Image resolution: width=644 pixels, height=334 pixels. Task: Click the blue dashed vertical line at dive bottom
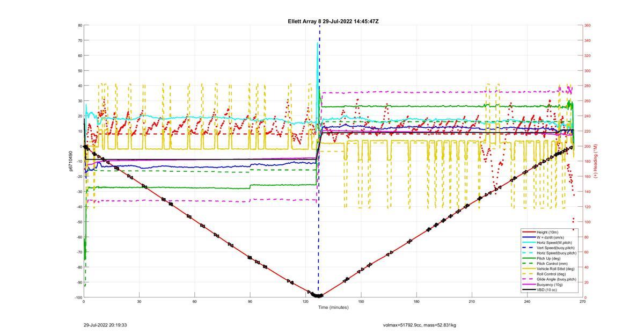[319, 161]
